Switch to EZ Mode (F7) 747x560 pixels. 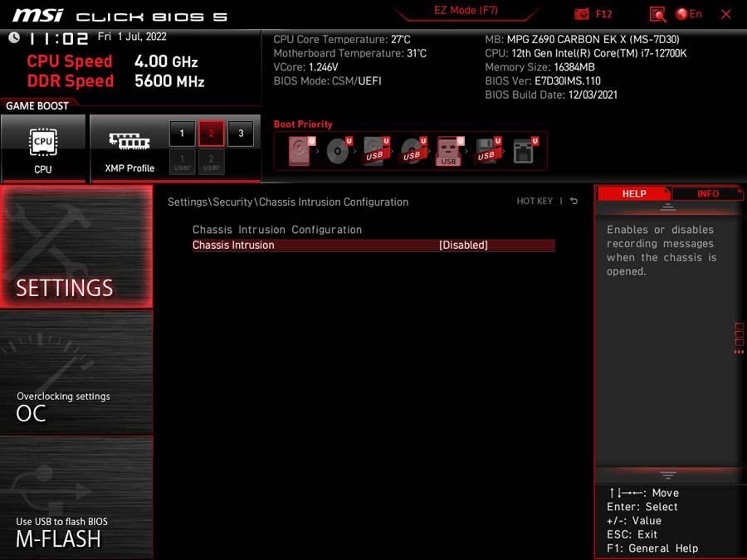(x=466, y=11)
